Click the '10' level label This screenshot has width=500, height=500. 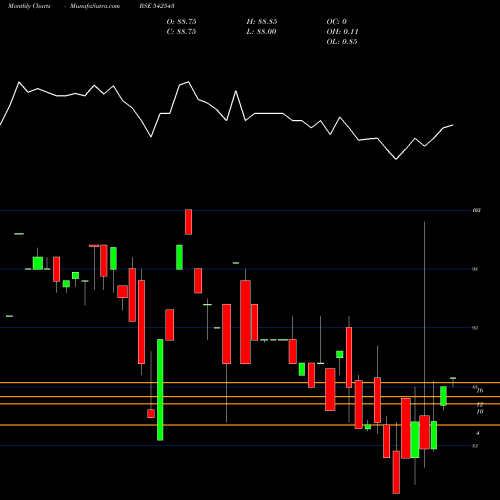(480, 412)
